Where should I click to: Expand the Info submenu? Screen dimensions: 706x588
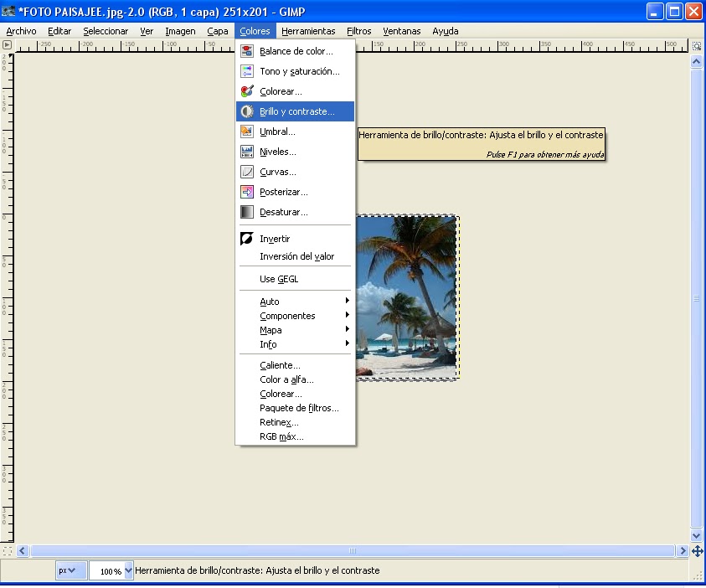pos(295,344)
